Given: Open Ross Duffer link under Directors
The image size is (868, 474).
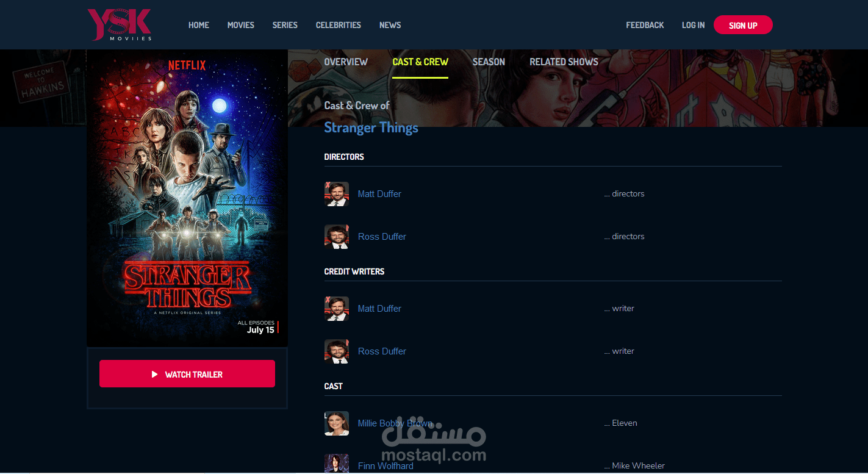Looking at the screenshot, I should tap(382, 237).
